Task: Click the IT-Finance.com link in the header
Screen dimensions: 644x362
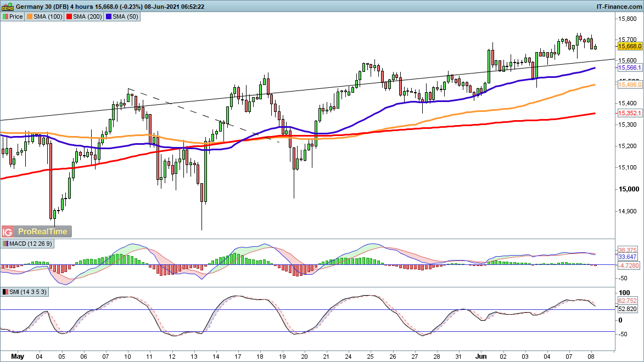Action: coord(619,6)
